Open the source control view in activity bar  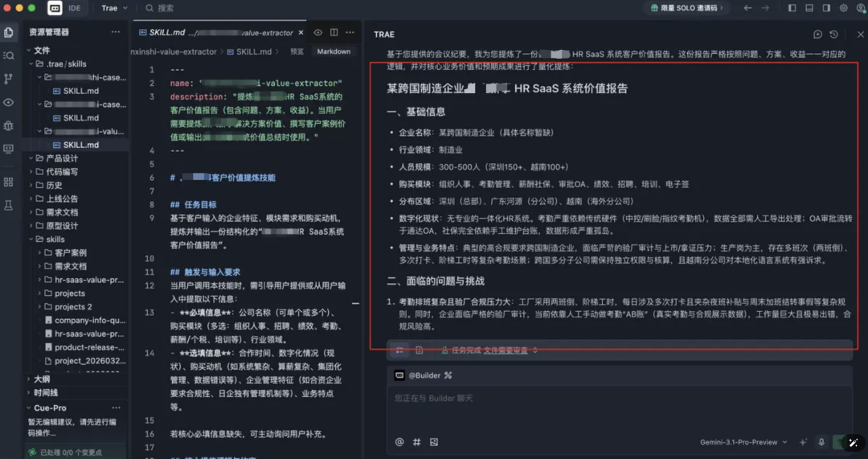point(9,79)
